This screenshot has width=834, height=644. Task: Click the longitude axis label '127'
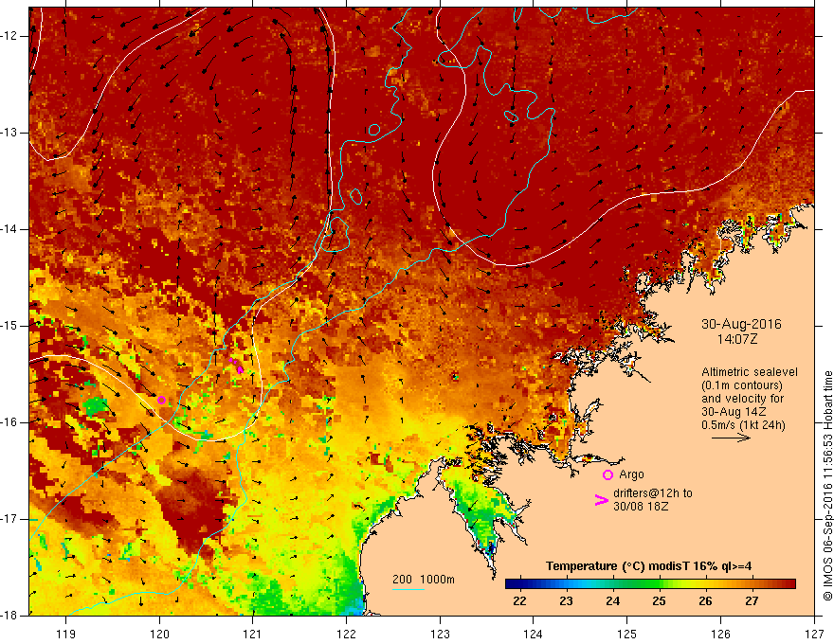(x=814, y=634)
